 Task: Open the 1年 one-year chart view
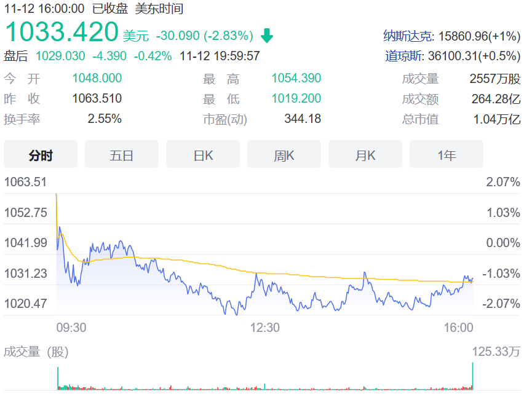pos(446,154)
